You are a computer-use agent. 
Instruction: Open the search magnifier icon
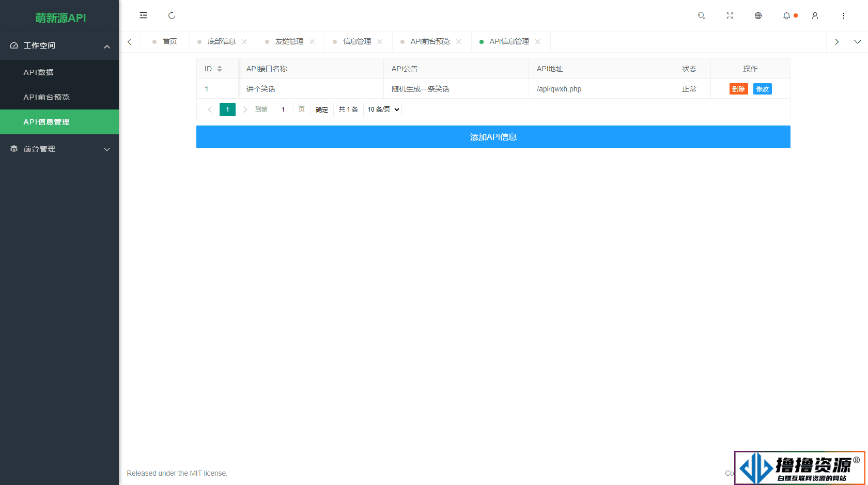(701, 15)
